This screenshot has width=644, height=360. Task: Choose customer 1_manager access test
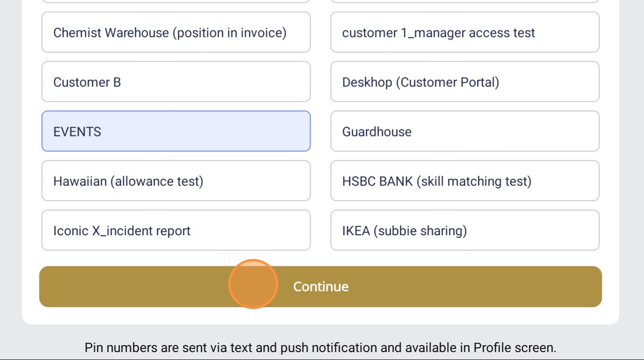coord(464,32)
